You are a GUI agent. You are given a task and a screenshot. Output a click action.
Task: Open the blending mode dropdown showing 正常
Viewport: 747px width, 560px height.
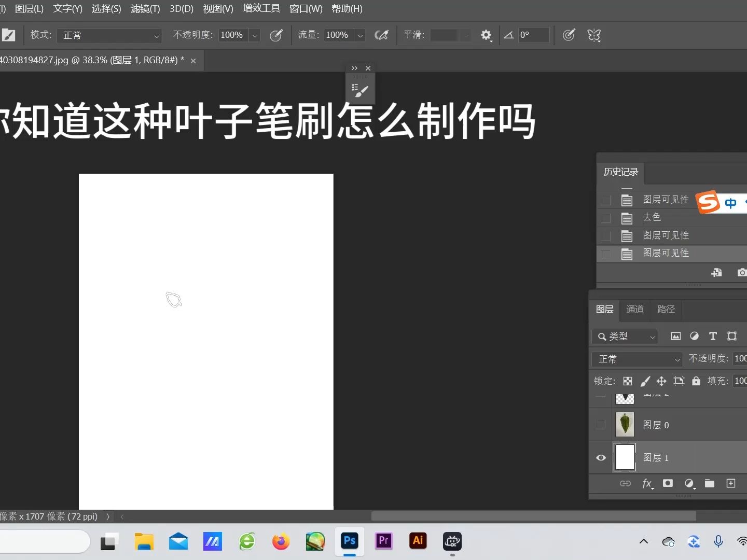[637, 359]
